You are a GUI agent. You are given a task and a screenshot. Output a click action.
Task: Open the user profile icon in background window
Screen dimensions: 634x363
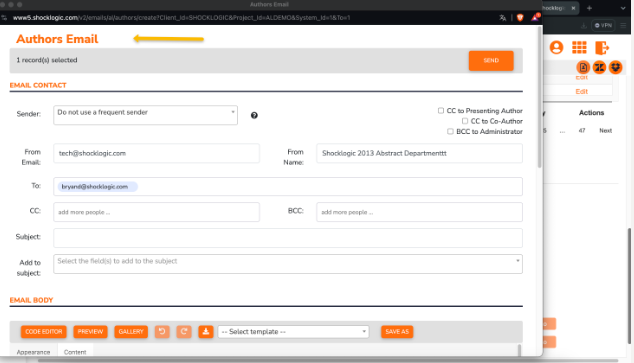click(x=556, y=48)
